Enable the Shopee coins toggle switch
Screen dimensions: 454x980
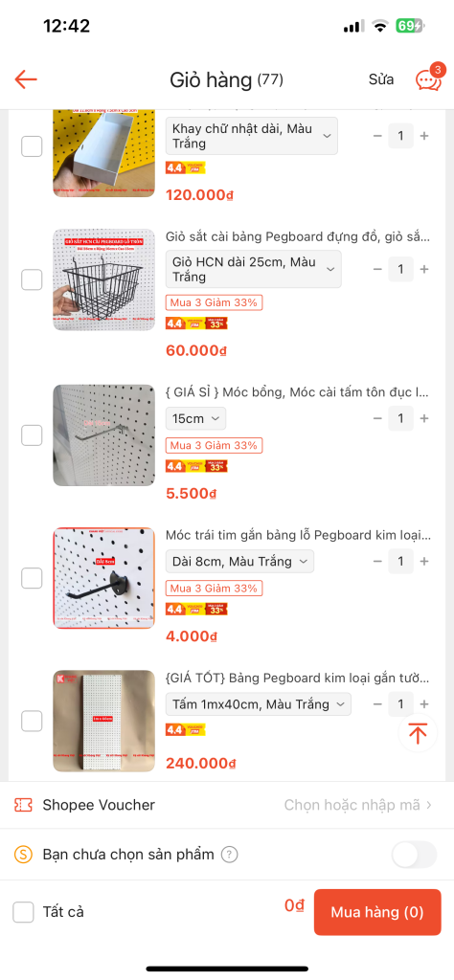click(414, 855)
